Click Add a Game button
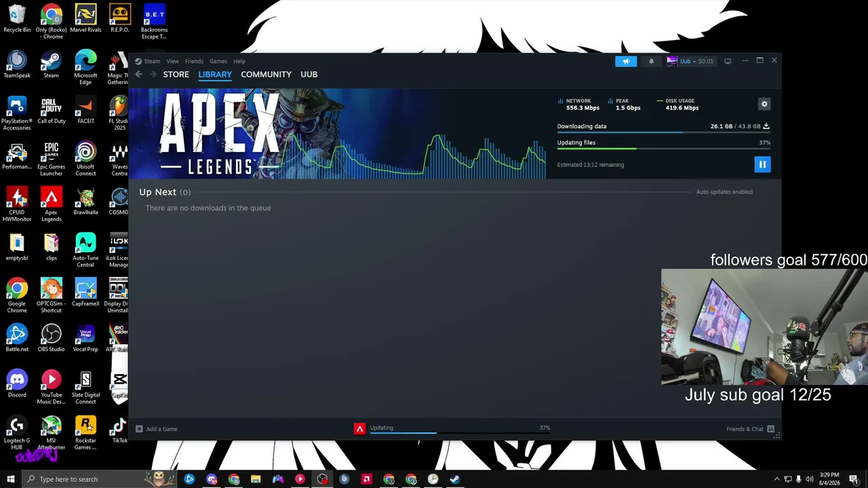Image resolution: width=868 pixels, height=488 pixels. [x=157, y=429]
